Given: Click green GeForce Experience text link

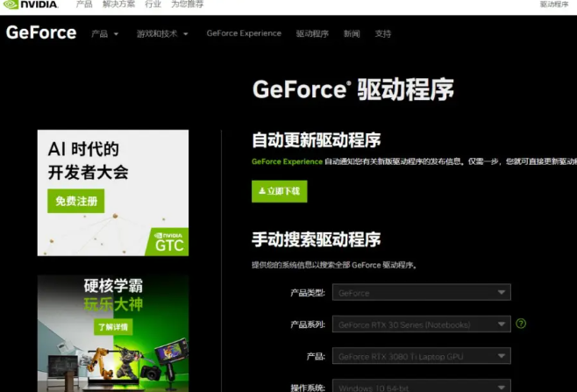Looking at the screenshot, I should (287, 161).
